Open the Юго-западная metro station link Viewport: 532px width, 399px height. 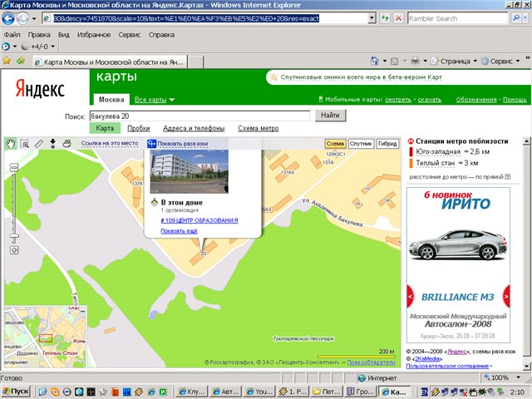coord(438,151)
